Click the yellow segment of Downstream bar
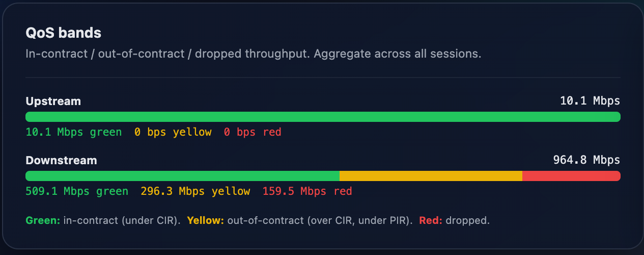Viewport: 644px width, 255px height. 431,175
